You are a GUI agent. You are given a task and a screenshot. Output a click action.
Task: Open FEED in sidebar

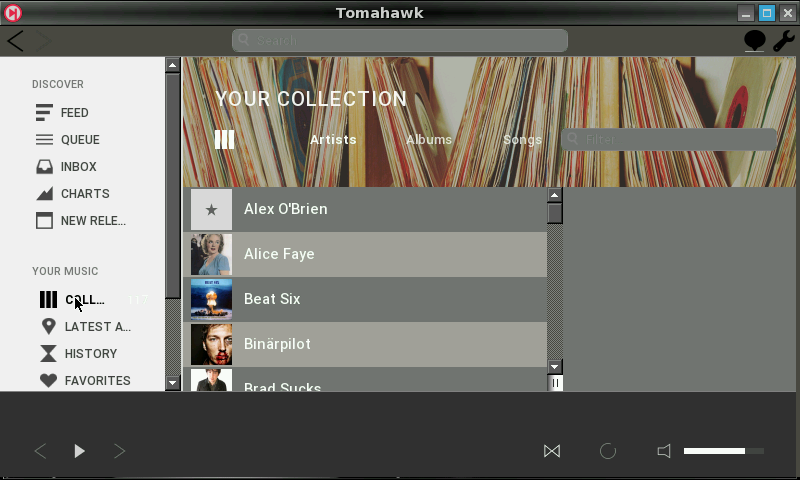pyautogui.click(x=74, y=113)
